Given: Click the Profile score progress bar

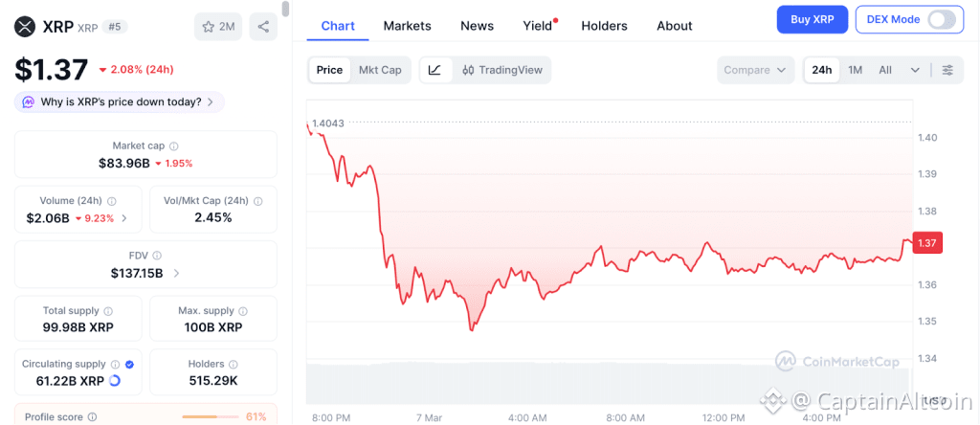Looking at the screenshot, I should (211, 416).
